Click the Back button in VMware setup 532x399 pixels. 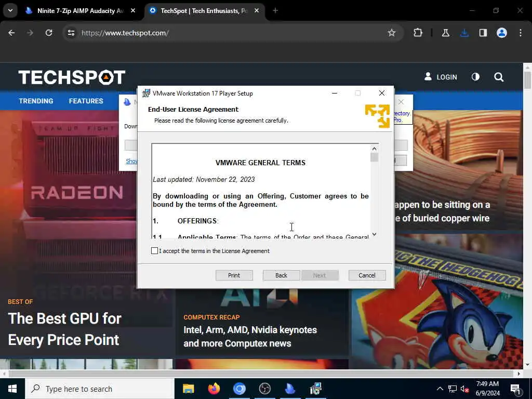click(281, 275)
